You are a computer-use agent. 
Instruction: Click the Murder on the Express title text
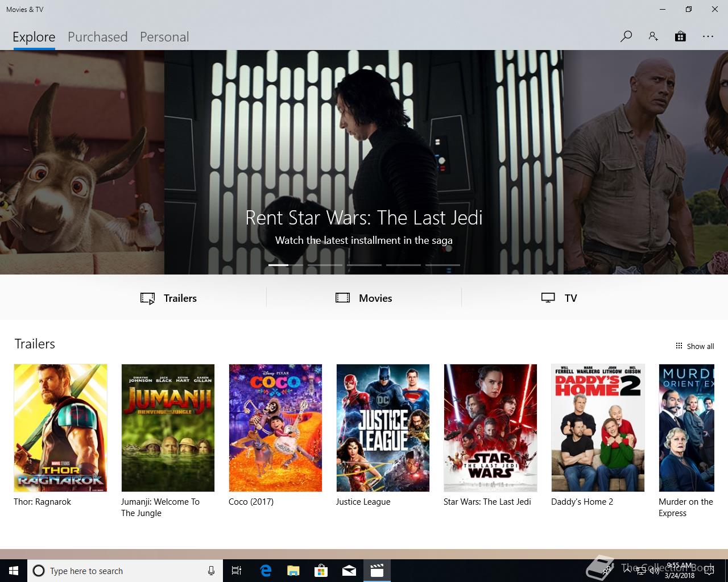click(x=685, y=508)
